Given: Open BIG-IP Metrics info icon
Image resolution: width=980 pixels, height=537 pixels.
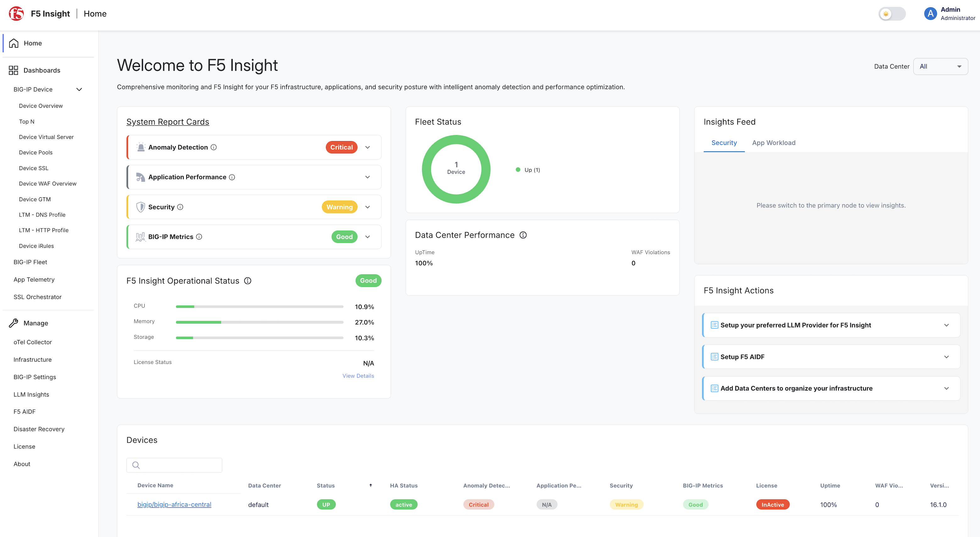Looking at the screenshot, I should pyautogui.click(x=199, y=237).
